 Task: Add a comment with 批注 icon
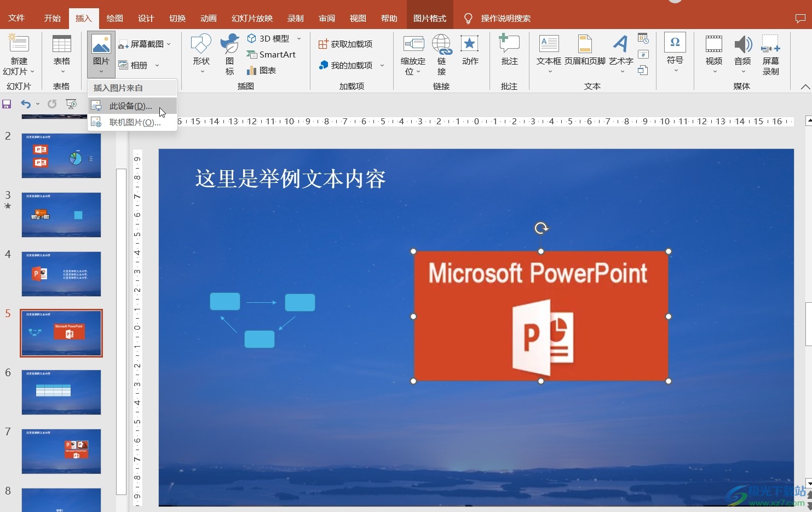pyautogui.click(x=509, y=44)
